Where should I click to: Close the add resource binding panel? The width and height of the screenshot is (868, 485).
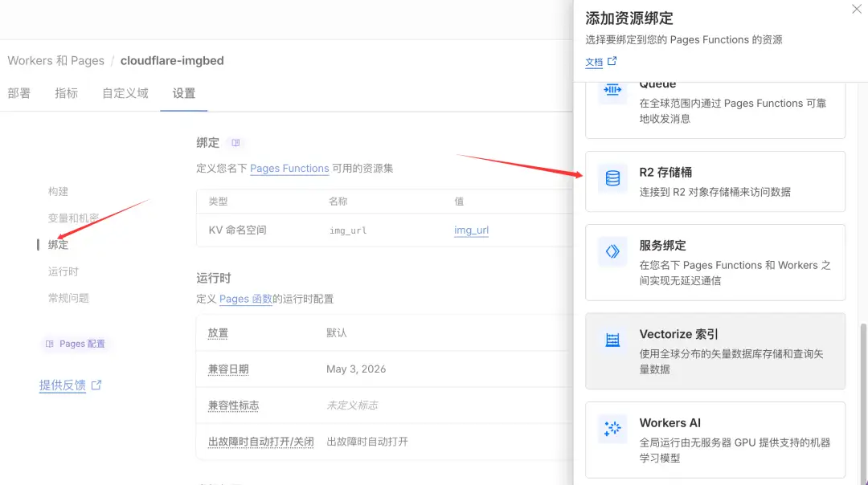[x=857, y=10]
